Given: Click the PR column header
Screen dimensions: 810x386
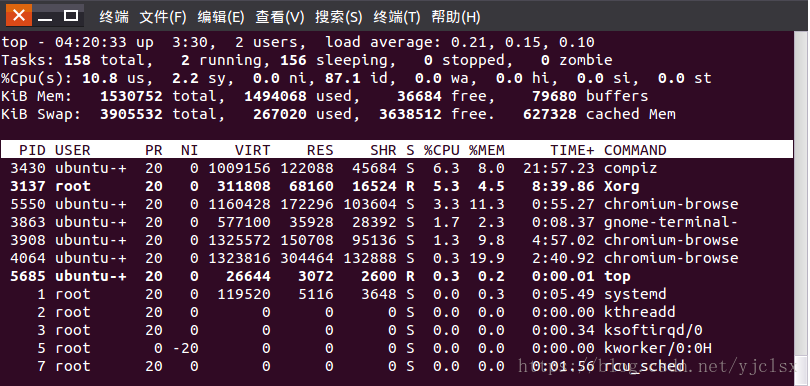Looking at the screenshot, I should (153, 150).
